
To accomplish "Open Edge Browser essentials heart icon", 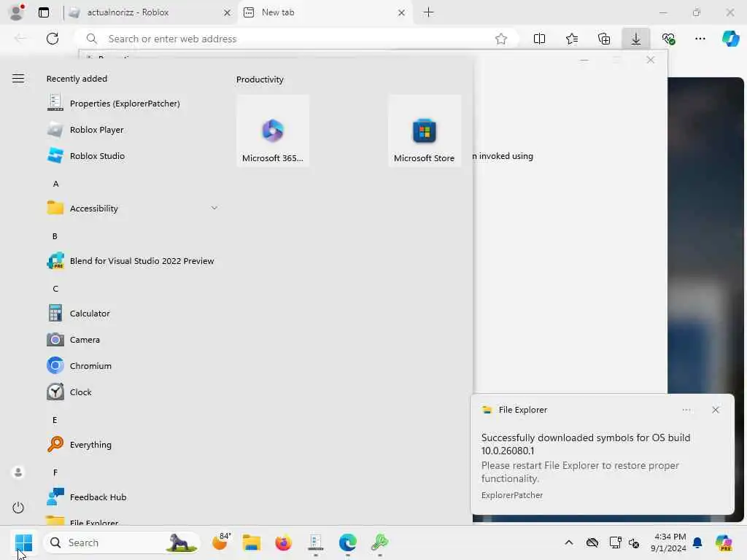I will (x=668, y=39).
